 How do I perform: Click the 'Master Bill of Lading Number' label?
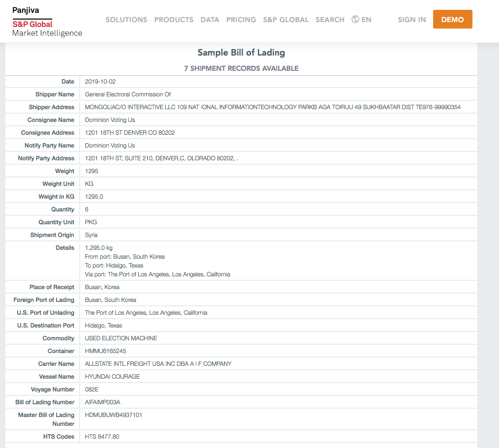[46, 419]
